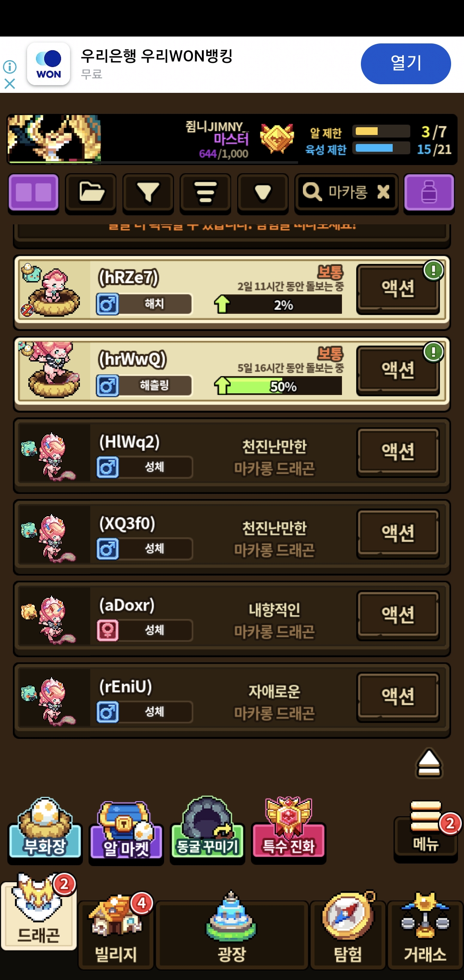The height and width of the screenshot is (980, 464).
Task: Tap the scroll-to-top eject arrow icon
Action: pyautogui.click(x=429, y=763)
